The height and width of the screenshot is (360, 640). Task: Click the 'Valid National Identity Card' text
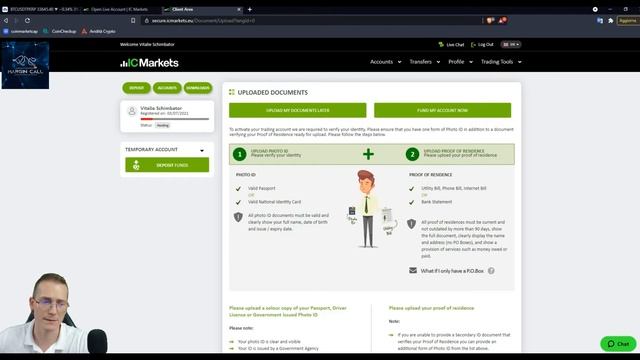click(274, 202)
